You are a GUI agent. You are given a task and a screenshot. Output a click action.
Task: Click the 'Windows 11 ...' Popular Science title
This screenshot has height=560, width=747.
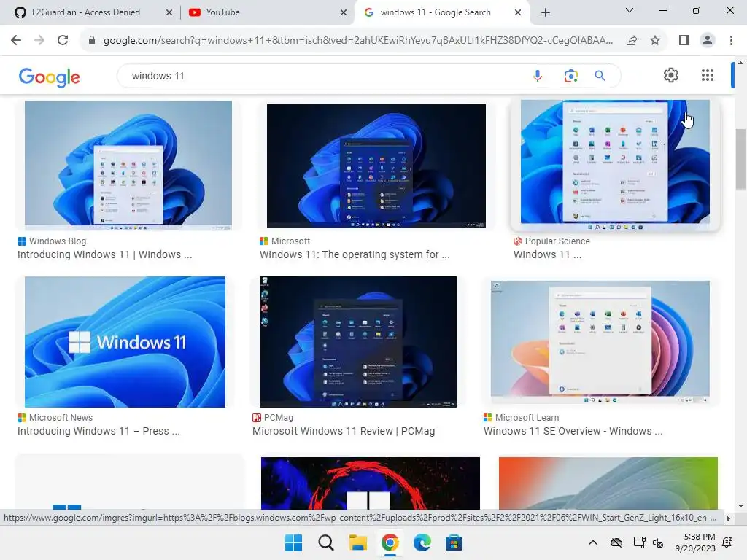547,254
